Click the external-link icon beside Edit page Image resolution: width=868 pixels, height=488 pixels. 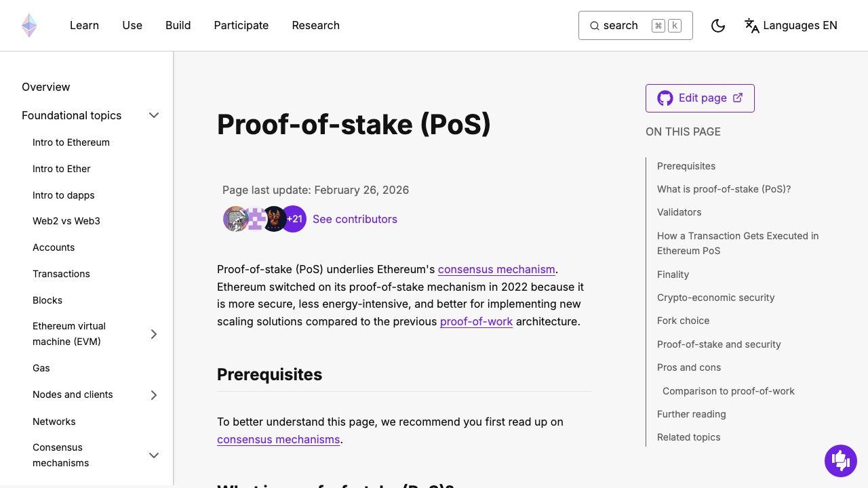(737, 98)
